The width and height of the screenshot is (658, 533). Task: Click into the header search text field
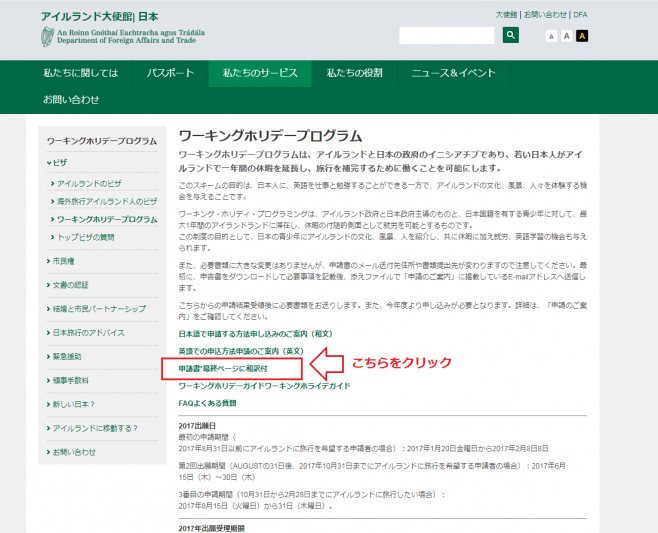point(448,35)
